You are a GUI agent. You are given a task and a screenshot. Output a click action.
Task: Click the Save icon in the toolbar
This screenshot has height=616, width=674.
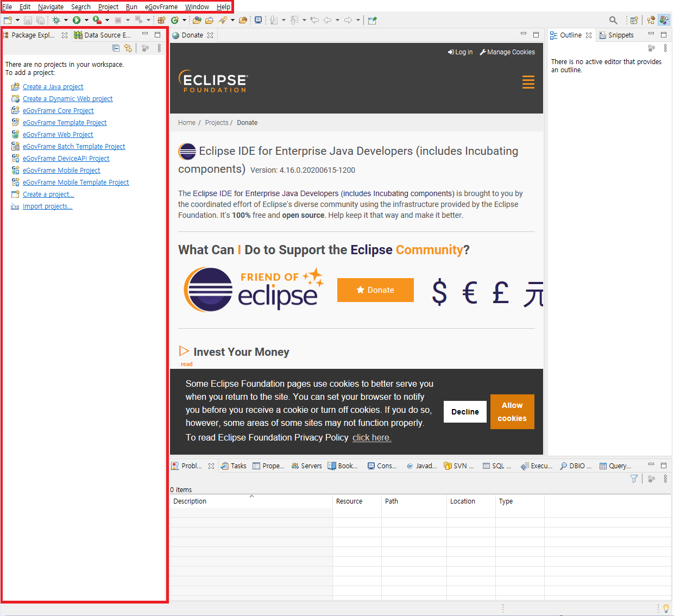28,20
